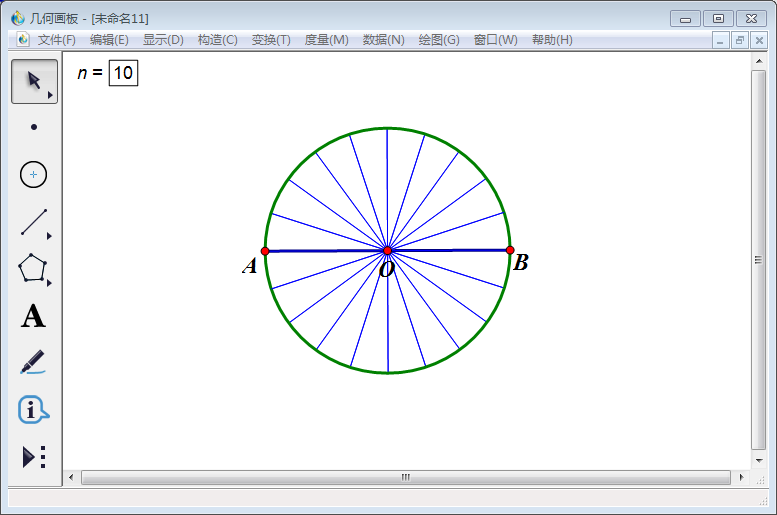Open the 帮助(H) menu
The image size is (777, 515).
552,40
